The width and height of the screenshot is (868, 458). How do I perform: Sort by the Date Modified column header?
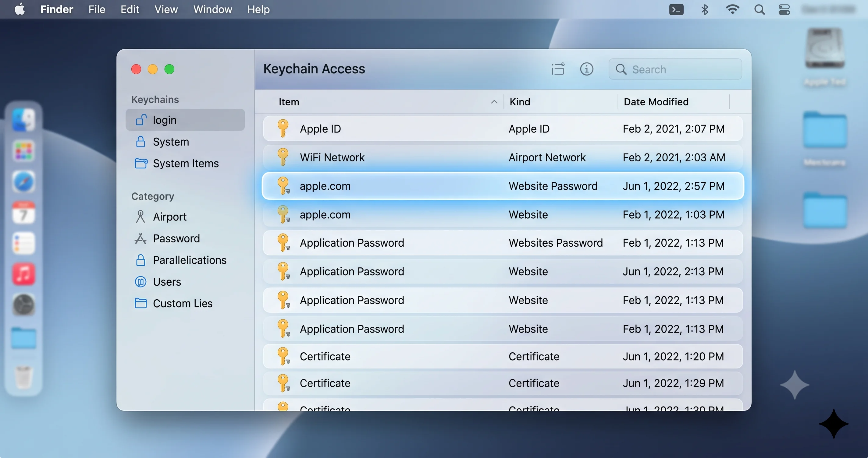tap(656, 102)
